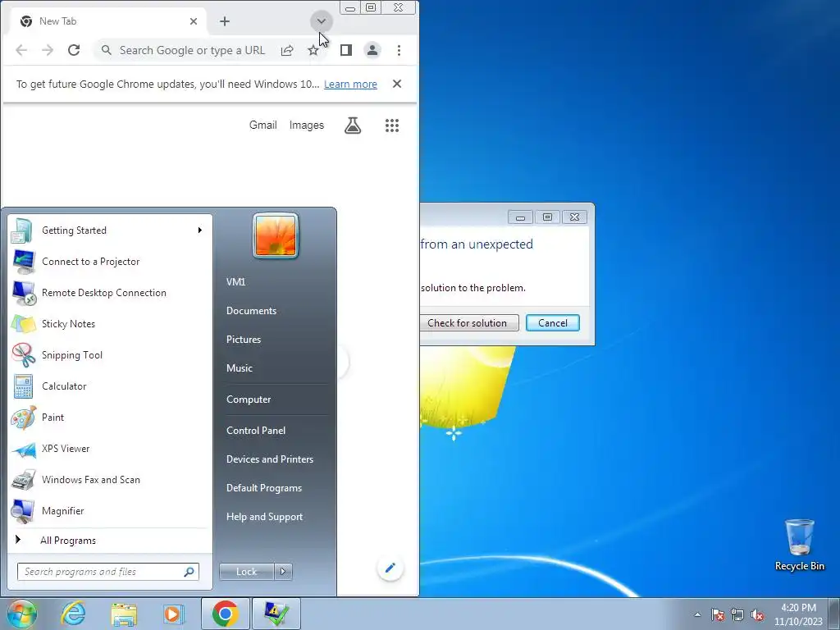
Task: Open muted volume icon in tray
Action: coord(757,614)
